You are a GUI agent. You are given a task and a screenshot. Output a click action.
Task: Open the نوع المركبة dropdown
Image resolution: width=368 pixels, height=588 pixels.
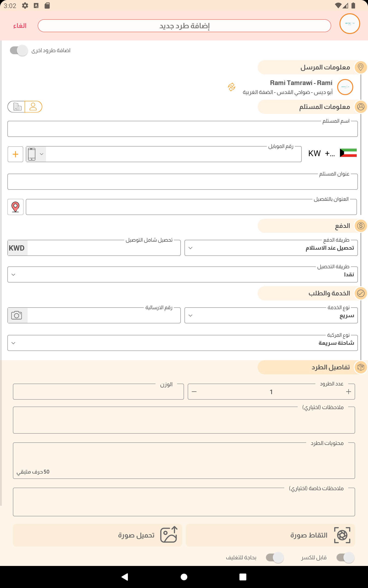[x=183, y=343]
